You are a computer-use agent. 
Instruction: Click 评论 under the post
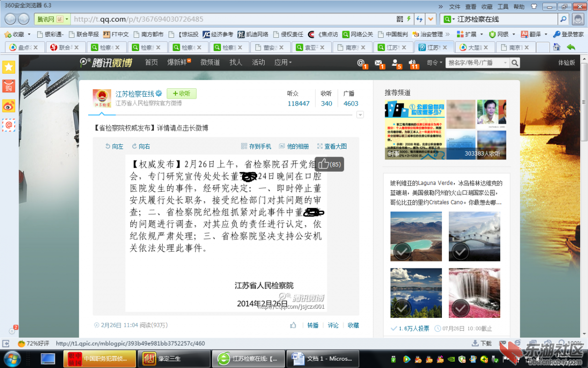pos(333,325)
